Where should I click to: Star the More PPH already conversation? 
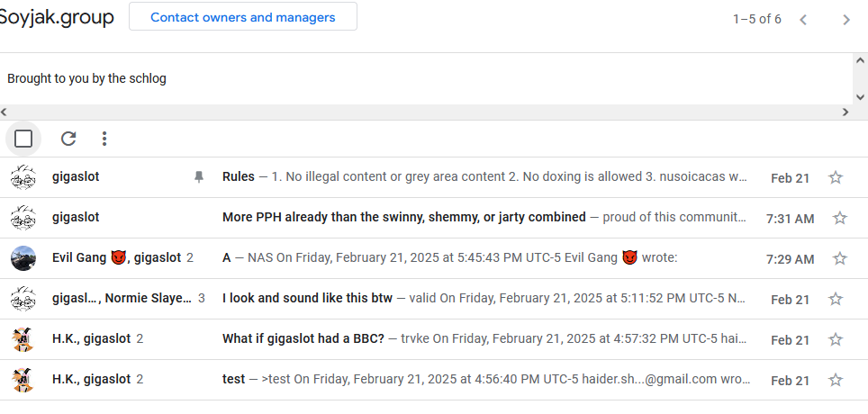pyautogui.click(x=840, y=218)
